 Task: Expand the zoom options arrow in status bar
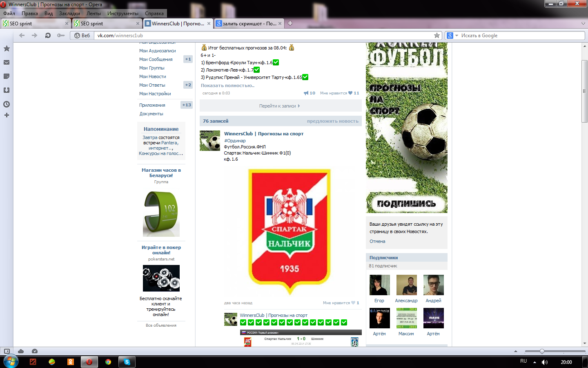tap(515, 351)
